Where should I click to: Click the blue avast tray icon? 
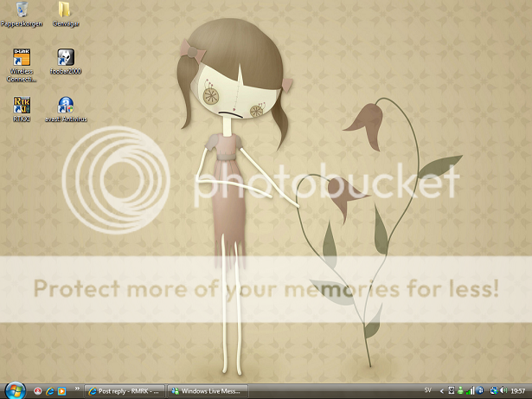click(481, 391)
